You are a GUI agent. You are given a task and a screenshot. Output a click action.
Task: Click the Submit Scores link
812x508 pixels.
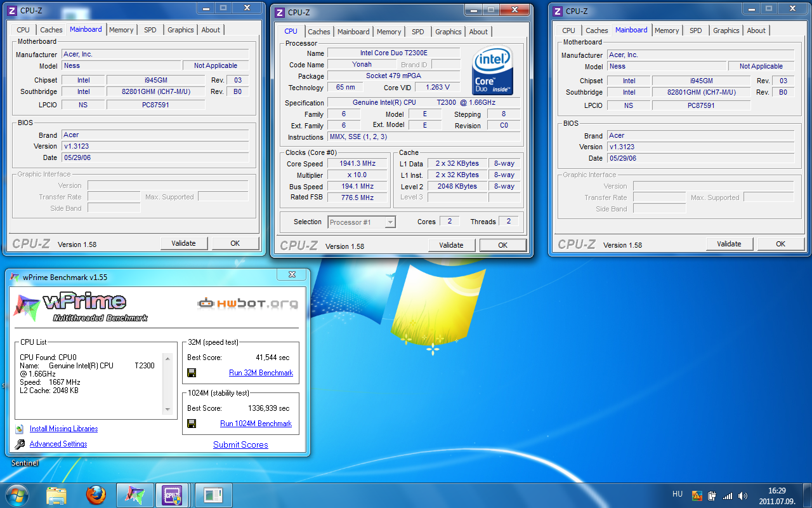[x=240, y=444]
